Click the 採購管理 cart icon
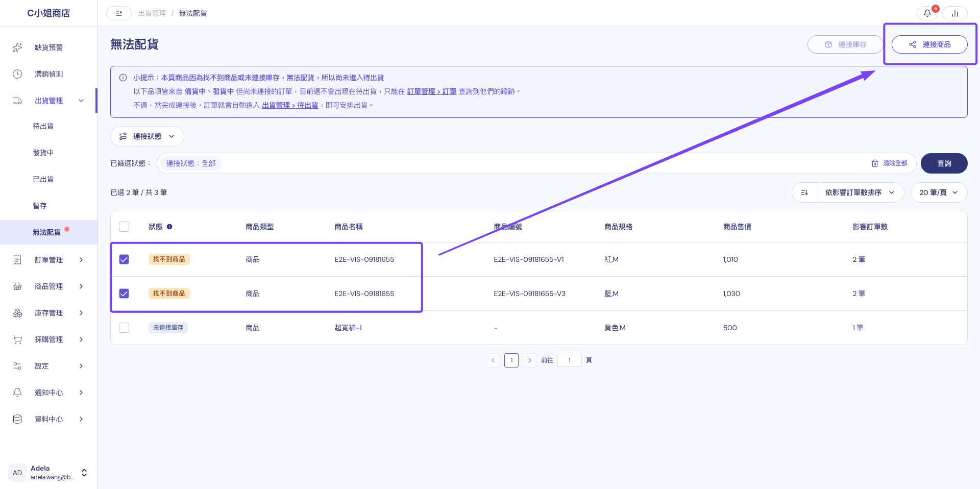Viewport: 980px width, 489px height. [x=17, y=339]
